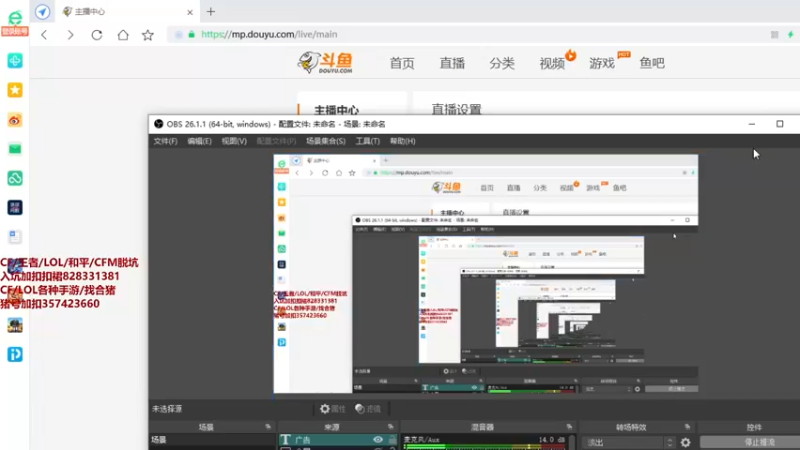This screenshot has width=800, height=450.
Task: Click the mixer panel vertical scrollbar
Action: point(572,442)
